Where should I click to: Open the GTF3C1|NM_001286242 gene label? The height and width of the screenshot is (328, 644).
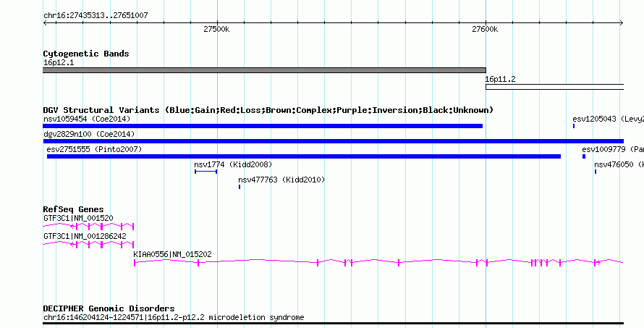pos(85,236)
